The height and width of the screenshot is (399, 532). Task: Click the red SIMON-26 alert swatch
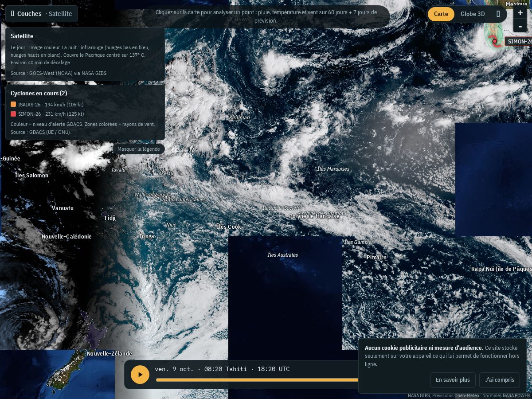coord(13,114)
